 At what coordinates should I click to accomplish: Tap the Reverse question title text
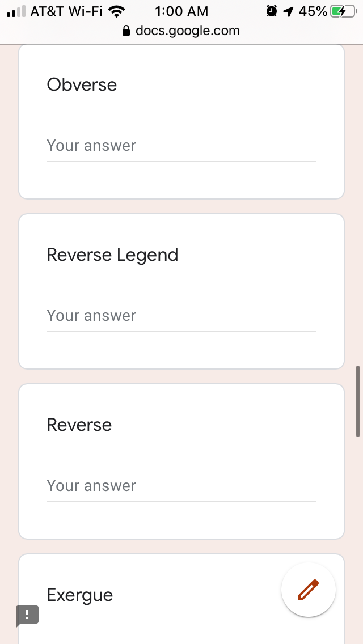click(x=79, y=425)
